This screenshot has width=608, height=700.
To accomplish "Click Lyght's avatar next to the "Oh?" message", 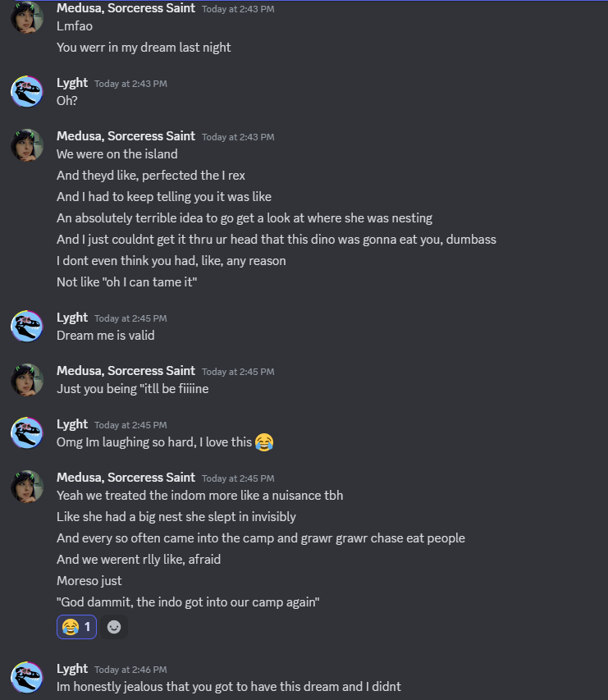I will point(27,92).
